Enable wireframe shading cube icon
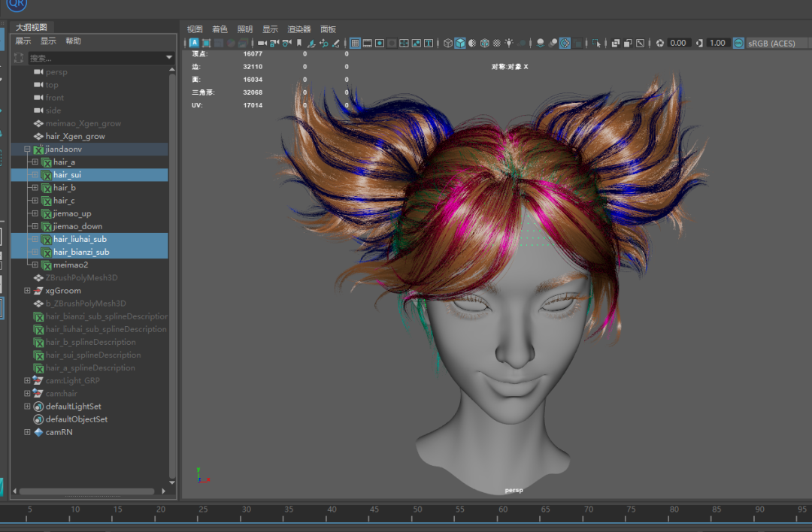The image size is (812, 532). [x=448, y=44]
